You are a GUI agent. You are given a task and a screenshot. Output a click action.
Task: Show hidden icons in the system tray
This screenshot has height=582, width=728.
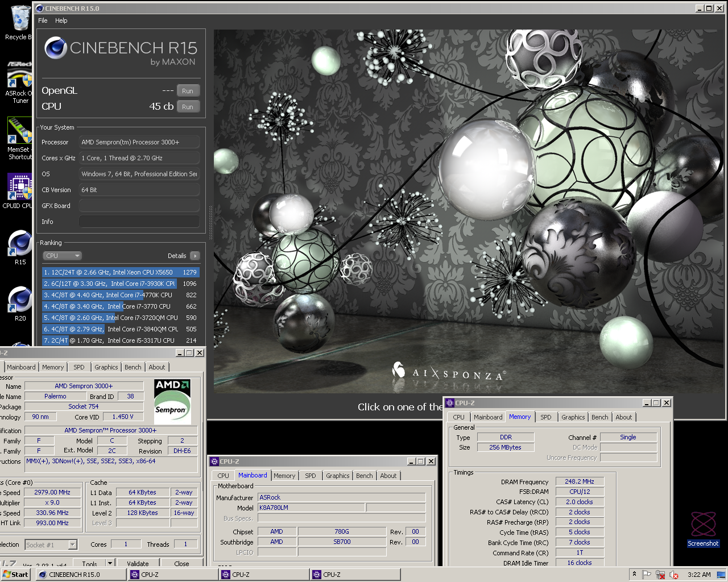[x=634, y=575]
